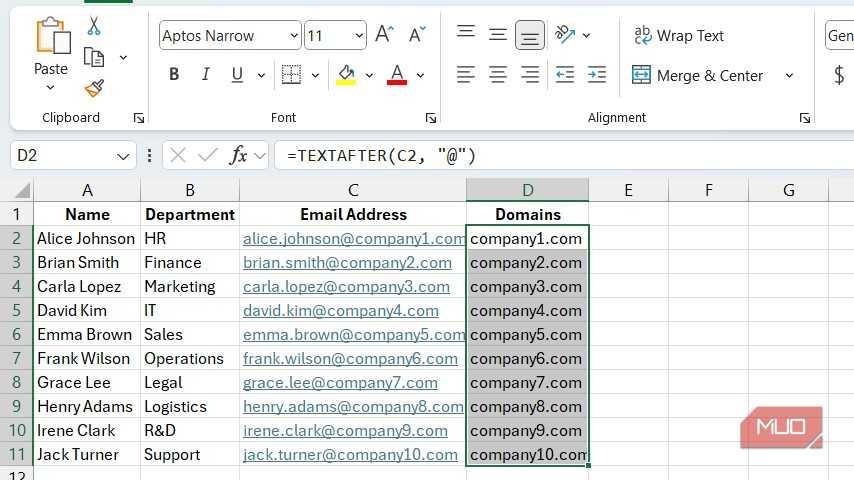
Task: Select column D header
Action: click(527, 190)
